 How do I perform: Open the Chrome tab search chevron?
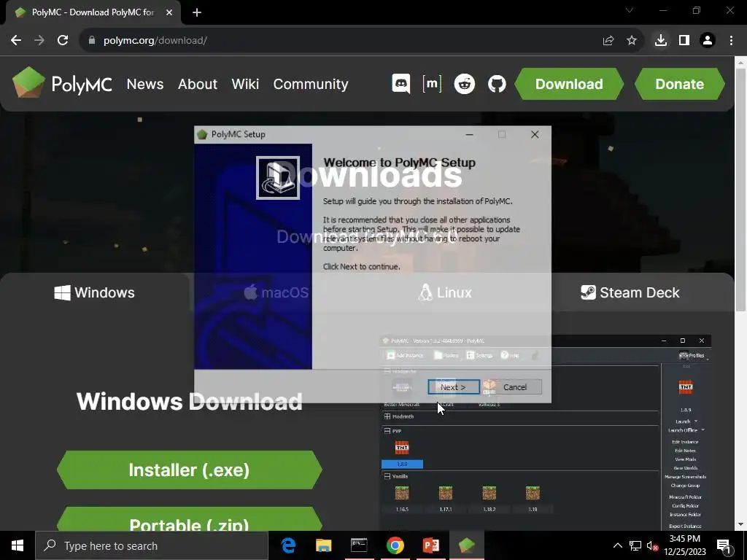630,10
